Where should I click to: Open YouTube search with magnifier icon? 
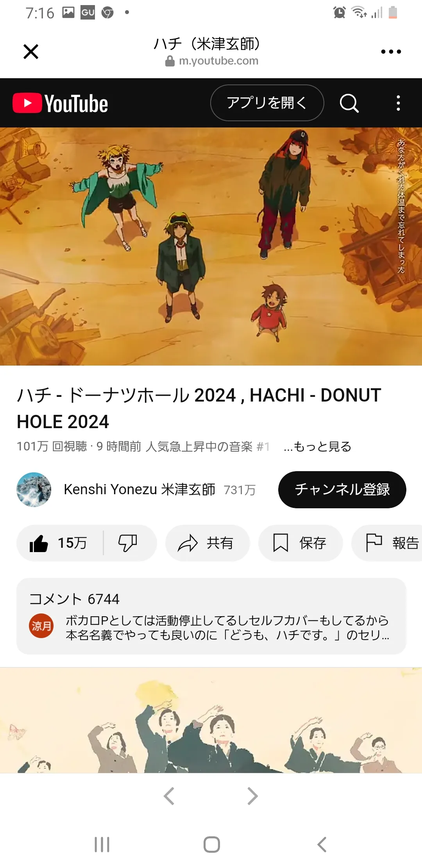pos(349,103)
